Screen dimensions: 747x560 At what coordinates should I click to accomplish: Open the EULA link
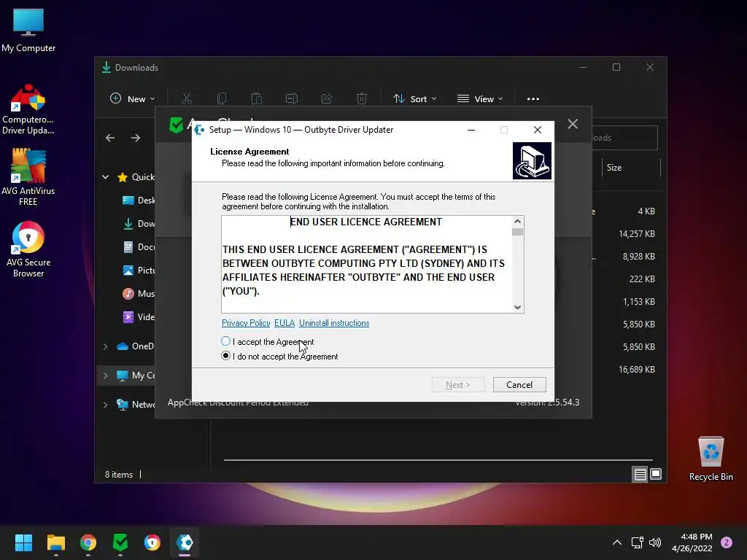pos(285,323)
